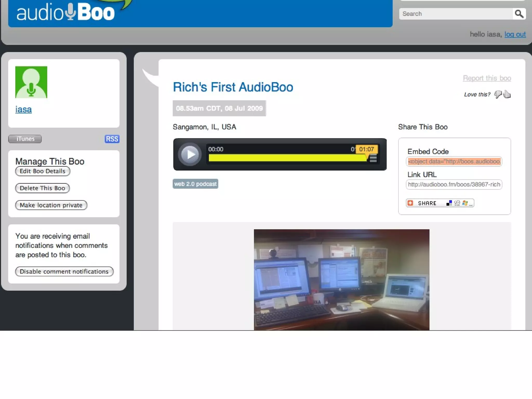Click the iTunes badge button
532x399 pixels.
(25, 139)
